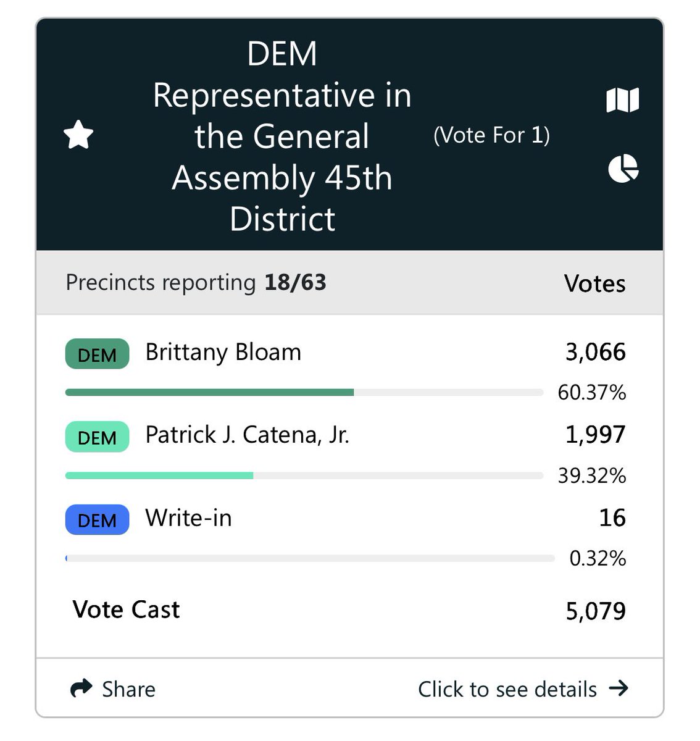Click the Share arrow icon
Viewport: 700px width, 741px height.
[81, 688]
